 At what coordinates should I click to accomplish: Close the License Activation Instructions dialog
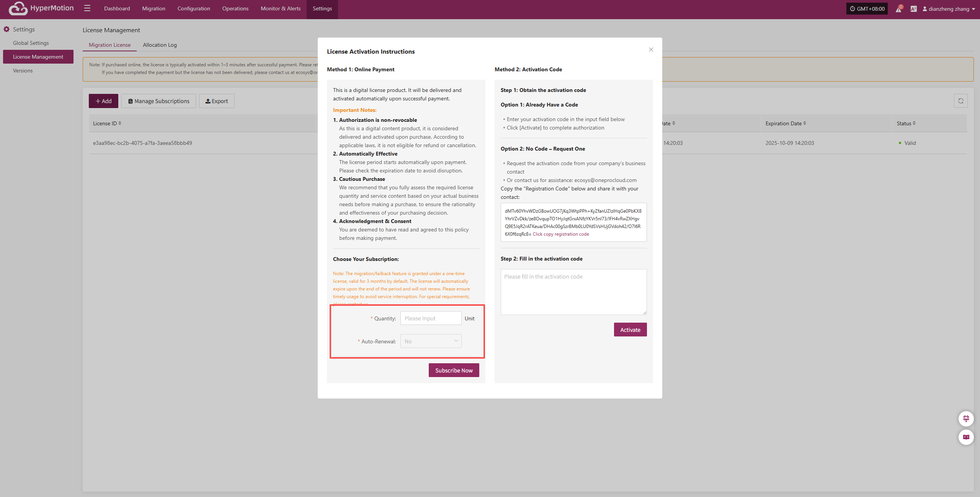(651, 50)
